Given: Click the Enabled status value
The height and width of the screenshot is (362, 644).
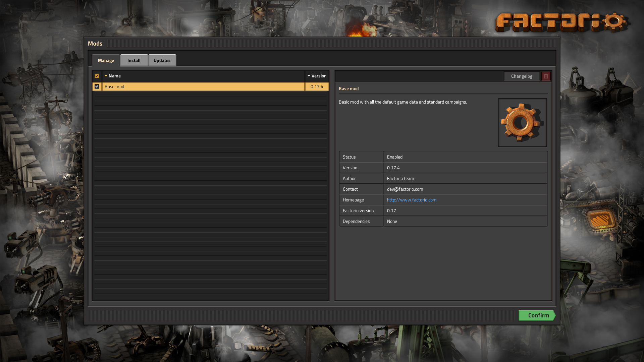Looking at the screenshot, I should (x=395, y=157).
